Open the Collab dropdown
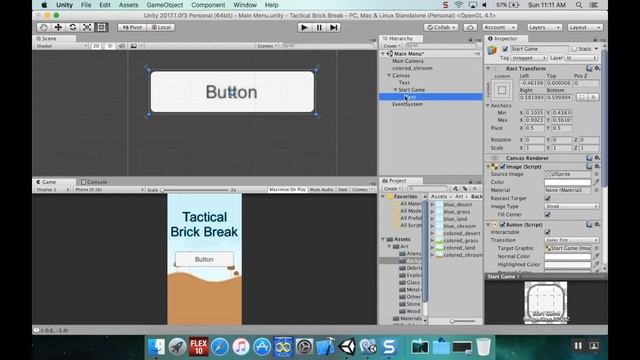The image size is (640, 360). tap(440, 27)
